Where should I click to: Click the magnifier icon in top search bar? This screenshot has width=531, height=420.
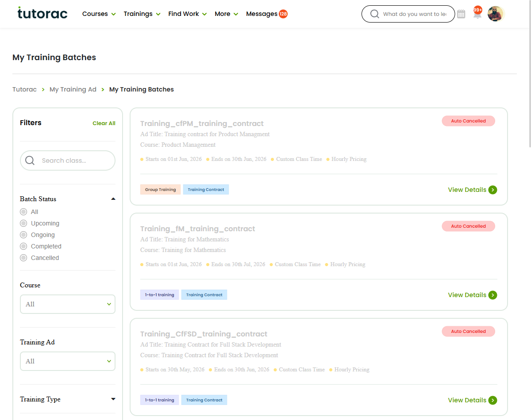[x=374, y=14]
